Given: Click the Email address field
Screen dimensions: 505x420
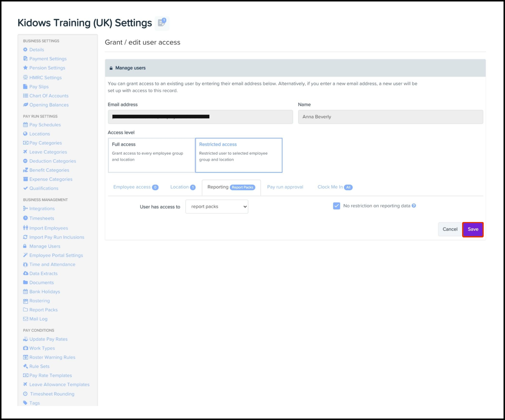Looking at the screenshot, I should point(200,117).
